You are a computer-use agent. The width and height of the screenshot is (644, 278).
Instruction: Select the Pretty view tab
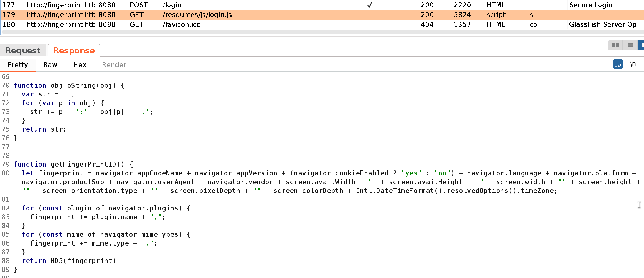18,65
